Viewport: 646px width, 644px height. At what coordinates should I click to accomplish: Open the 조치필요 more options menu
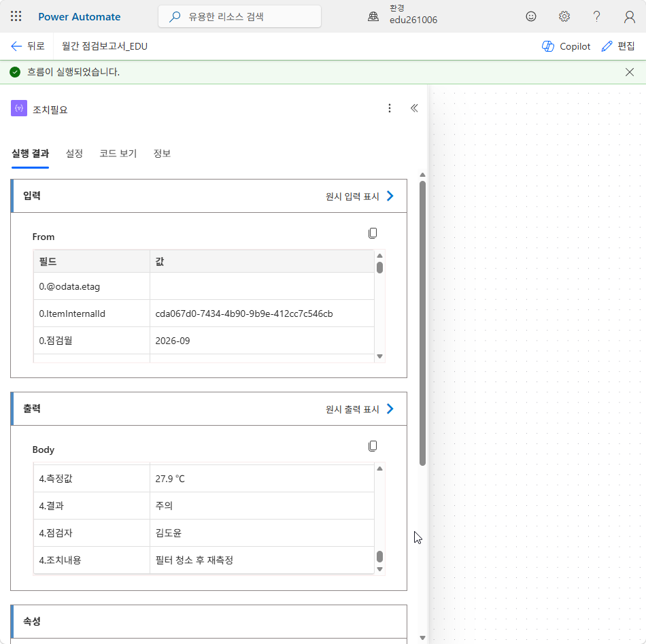(390, 108)
